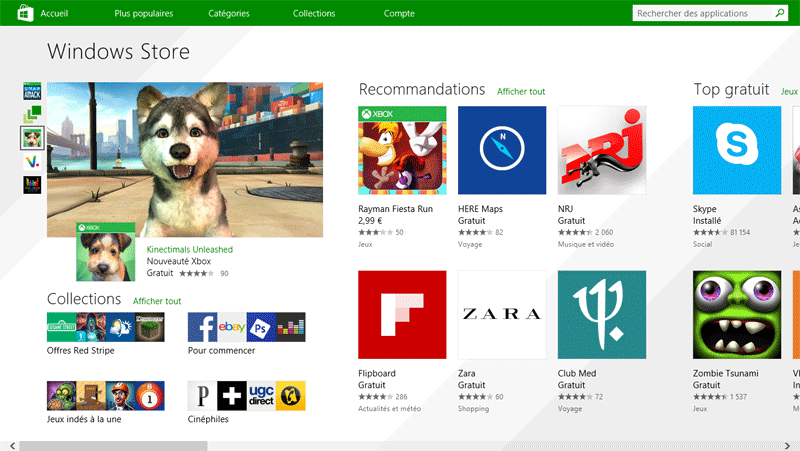
Task: Open the Club Med trident tile
Action: coord(602,314)
